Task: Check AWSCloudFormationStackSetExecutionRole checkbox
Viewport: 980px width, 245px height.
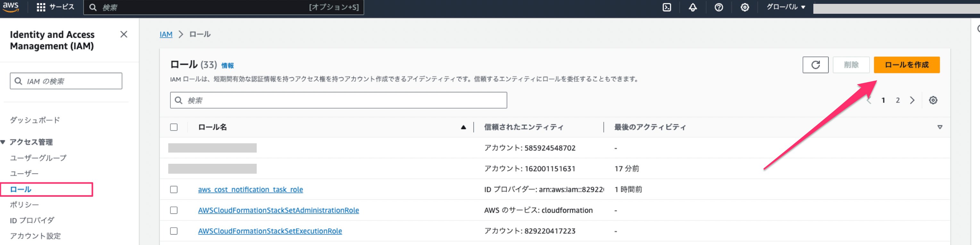Action: coord(174,231)
